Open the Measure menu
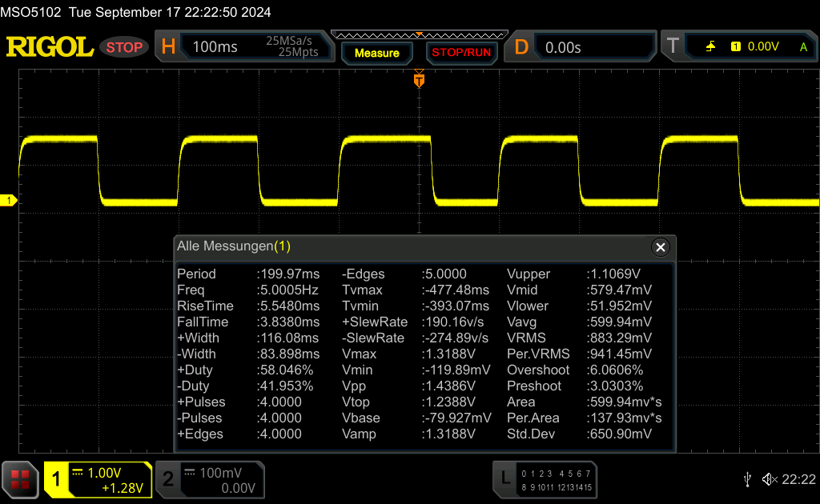The height and width of the screenshot is (504, 820). 377,53
